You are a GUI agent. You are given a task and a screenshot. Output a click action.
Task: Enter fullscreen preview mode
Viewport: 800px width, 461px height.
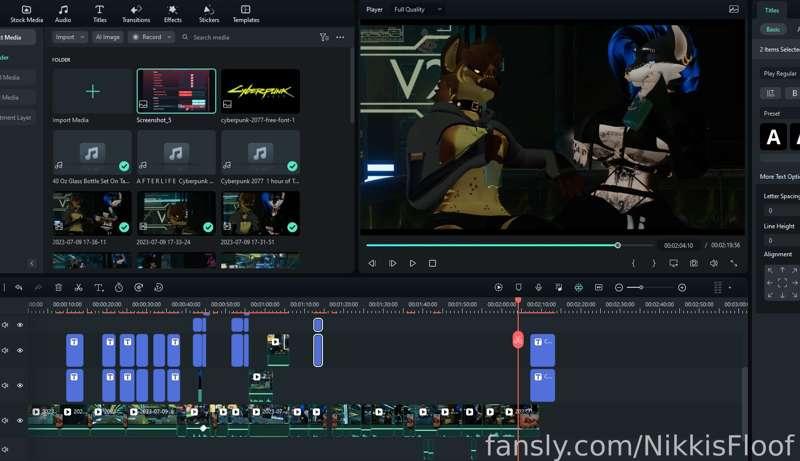coord(733,263)
